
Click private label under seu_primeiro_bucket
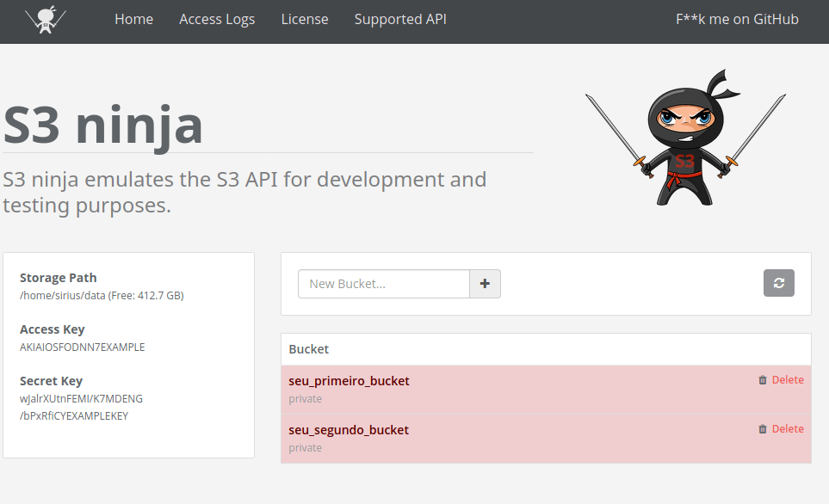(305, 399)
